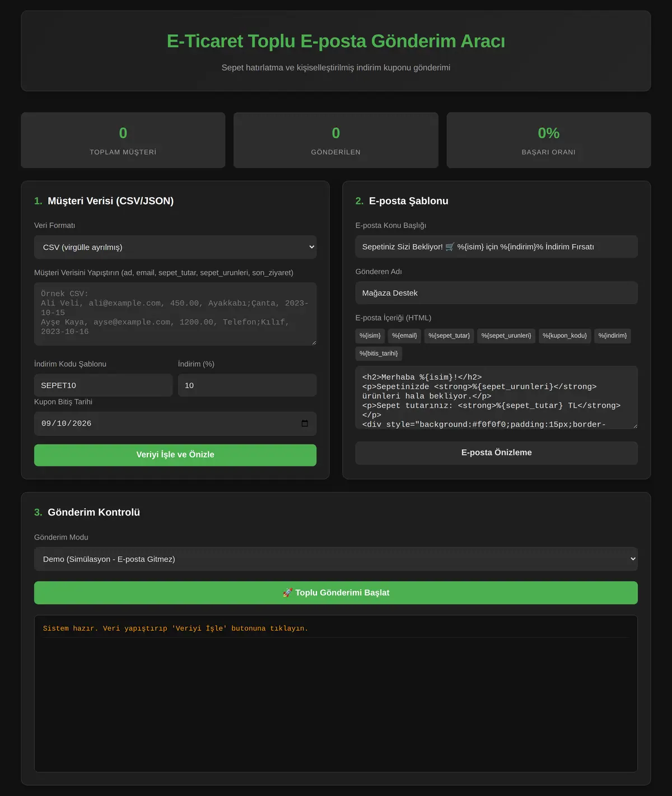Open the Veri Formatı dropdown
This screenshot has height=796, width=672.
tap(175, 247)
